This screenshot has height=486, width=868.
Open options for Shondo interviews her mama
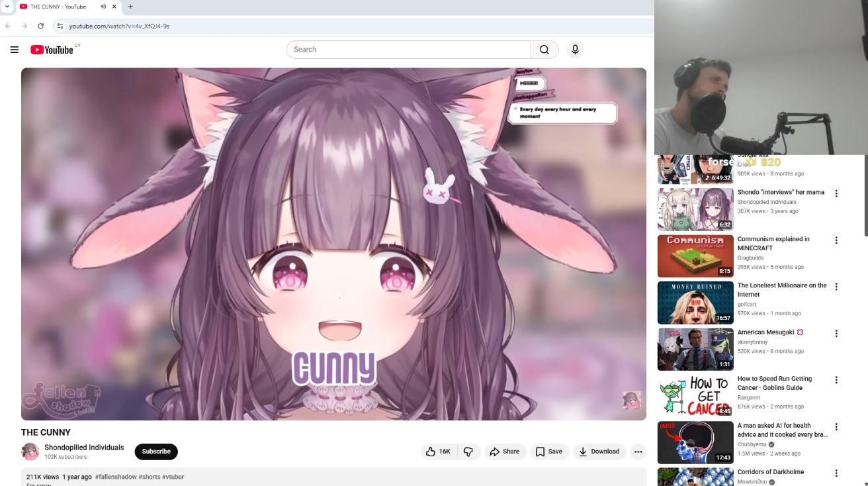(x=836, y=193)
